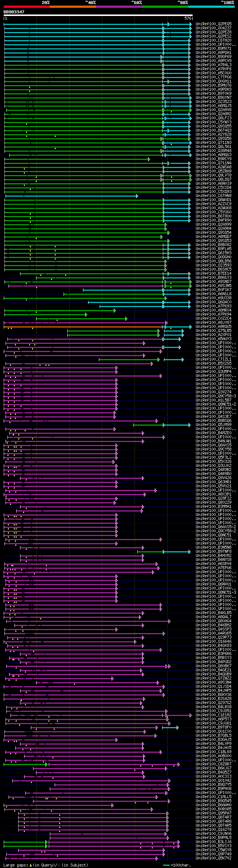Select label UniRef100_B0FSK7
Image resolution: width=238 pixels, height=868 pixels.
click(x=213, y=290)
